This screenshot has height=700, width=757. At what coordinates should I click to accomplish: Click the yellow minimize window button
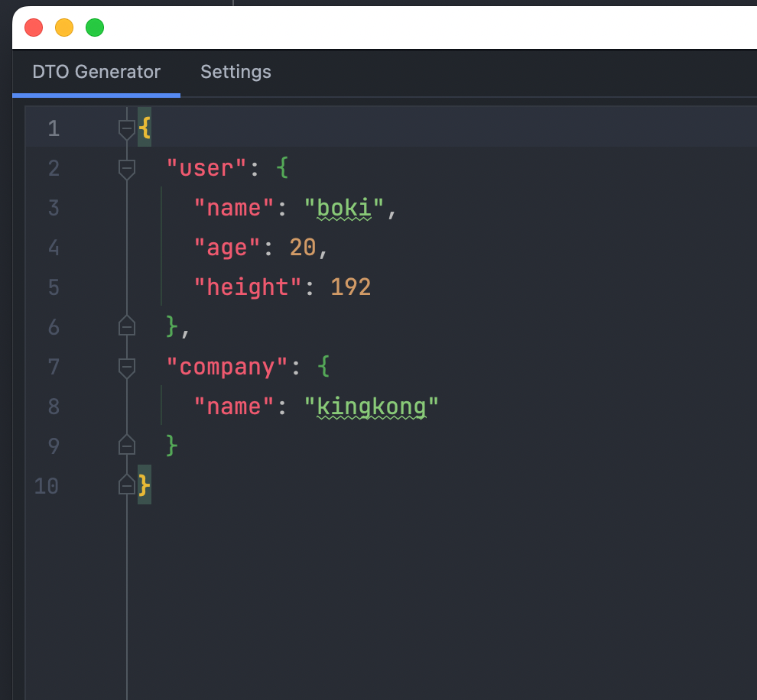64,28
